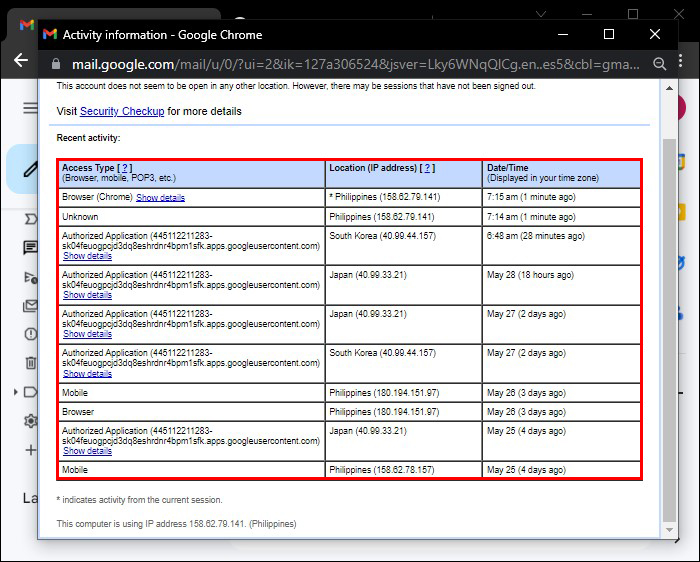This screenshot has height=562, width=700.
Task: Show details for Japan May 28 entry
Action: click(x=87, y=295)
